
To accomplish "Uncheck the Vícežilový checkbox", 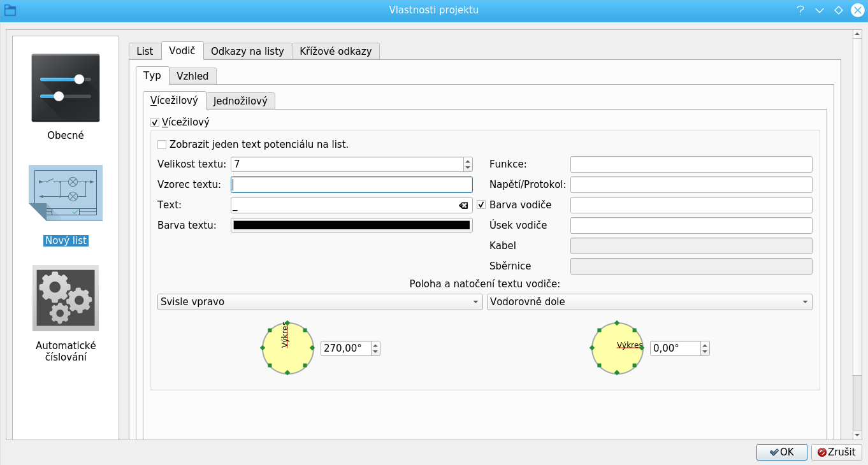I will (x=155, y=122).
